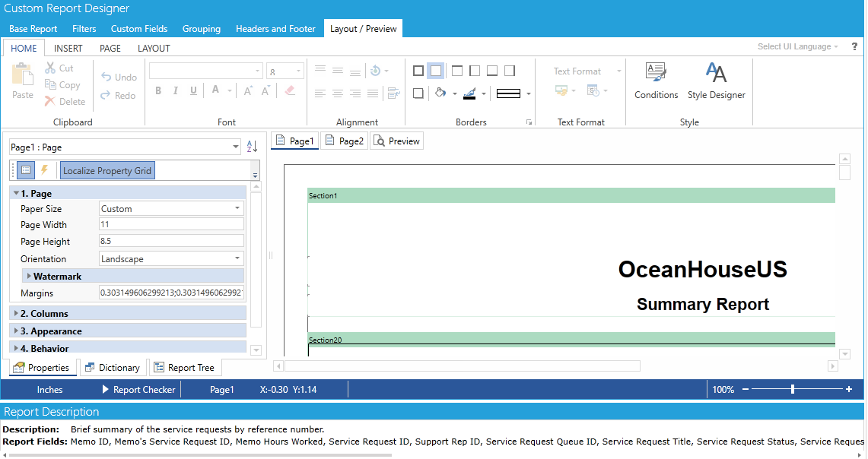This screenshot has width=868, height=459.
Task: Click the Page Width input field
Action: tap(171, 224)
